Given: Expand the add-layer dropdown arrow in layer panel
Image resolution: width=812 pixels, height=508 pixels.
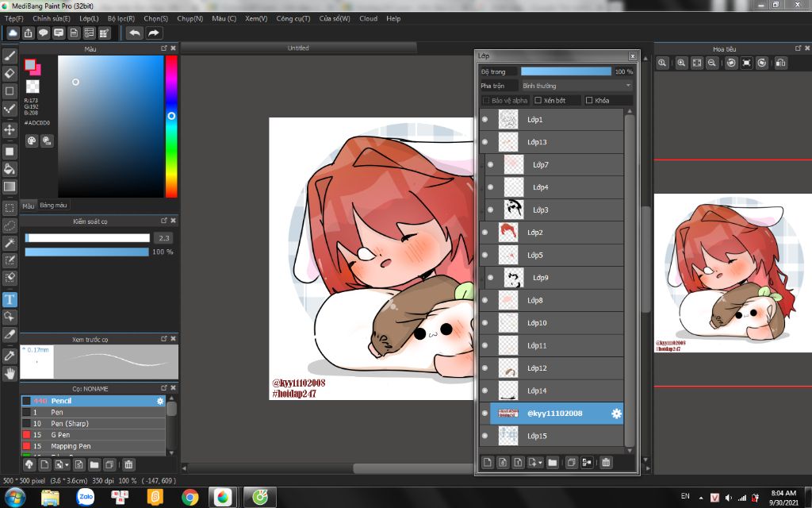Looking at the screenshot, I should (540, 463).
